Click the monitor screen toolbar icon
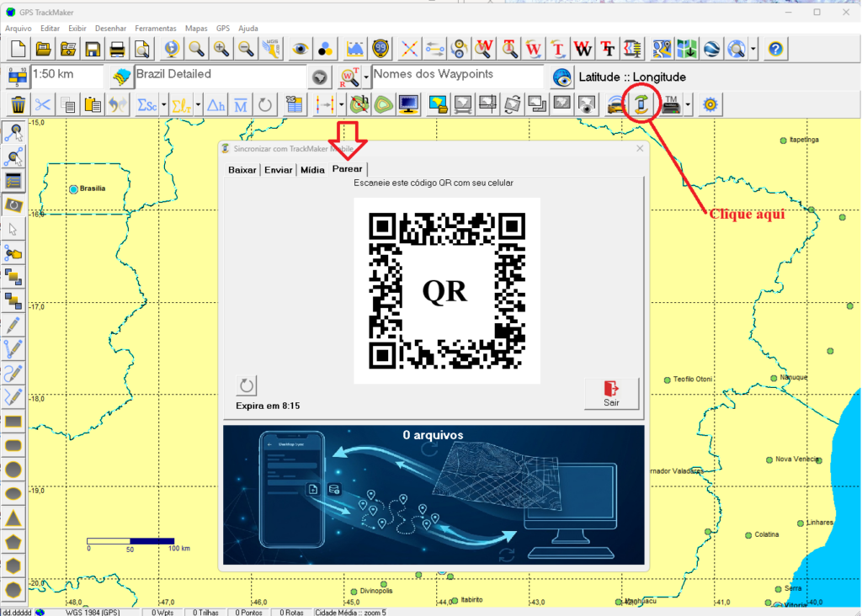 (x=408, y=104)
